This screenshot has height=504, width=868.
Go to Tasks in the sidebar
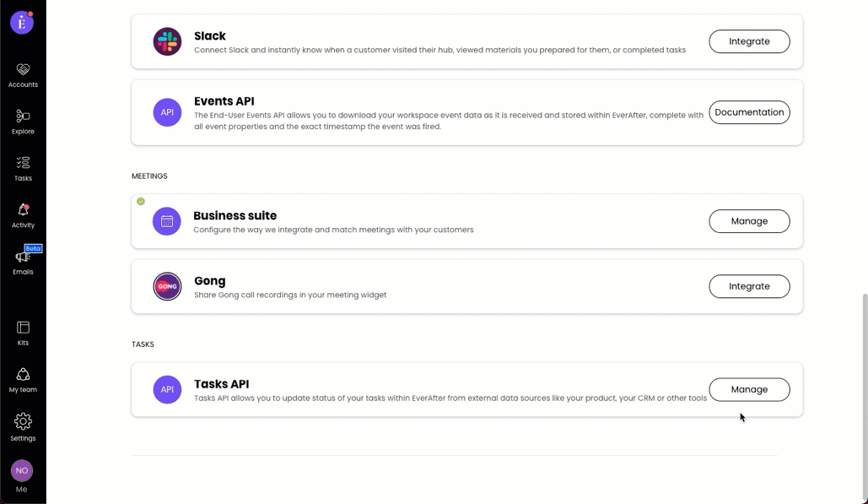(x=23, y=163)
